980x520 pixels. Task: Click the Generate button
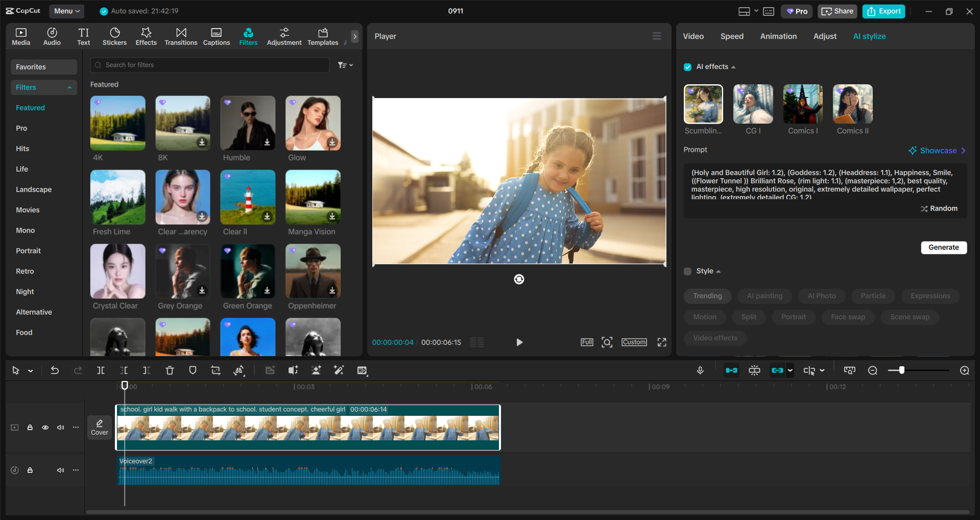tap(943, 247)
